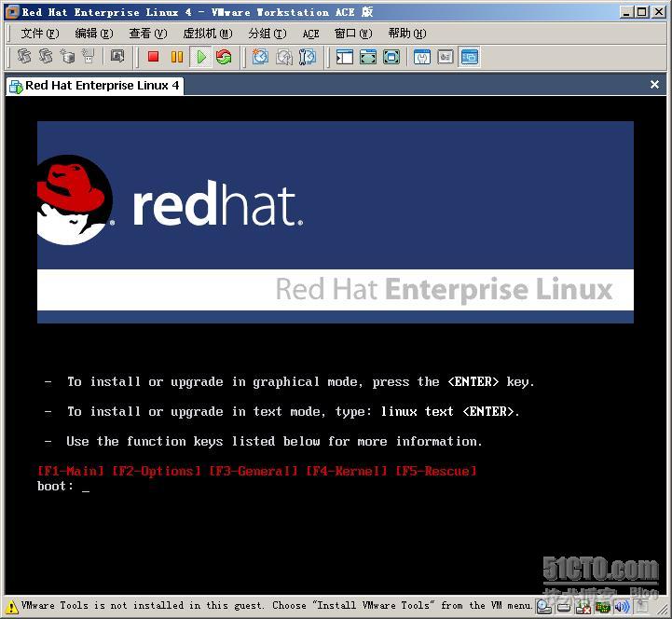
Task: Open the 虚拟机(M) menu
Action: pos(208,34)
